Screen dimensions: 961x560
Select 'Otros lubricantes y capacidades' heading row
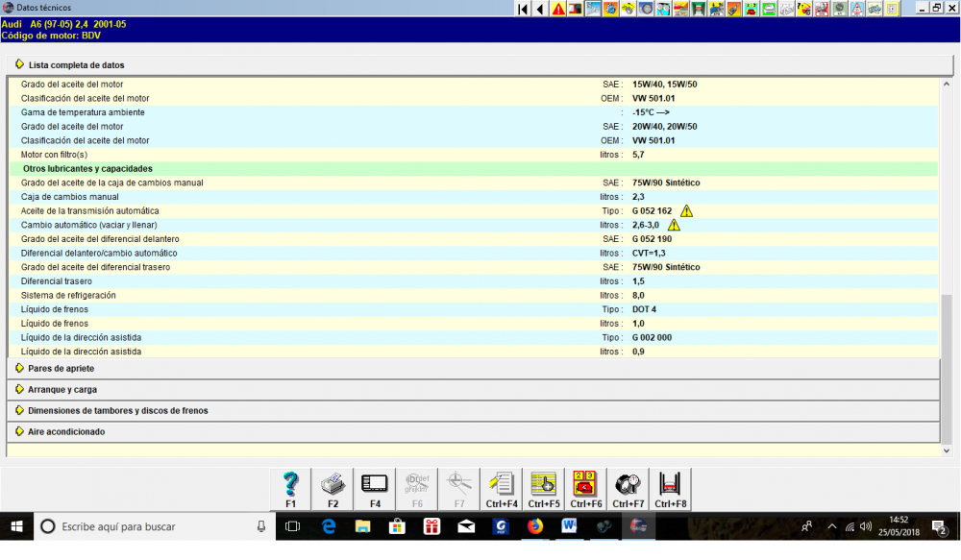pyautogui.click(x=473, y=168)
